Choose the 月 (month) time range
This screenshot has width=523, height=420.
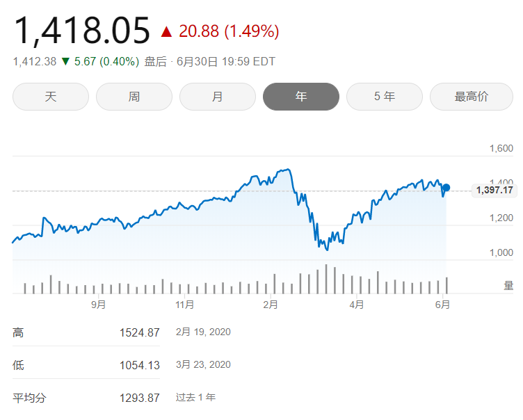point(218,97)
